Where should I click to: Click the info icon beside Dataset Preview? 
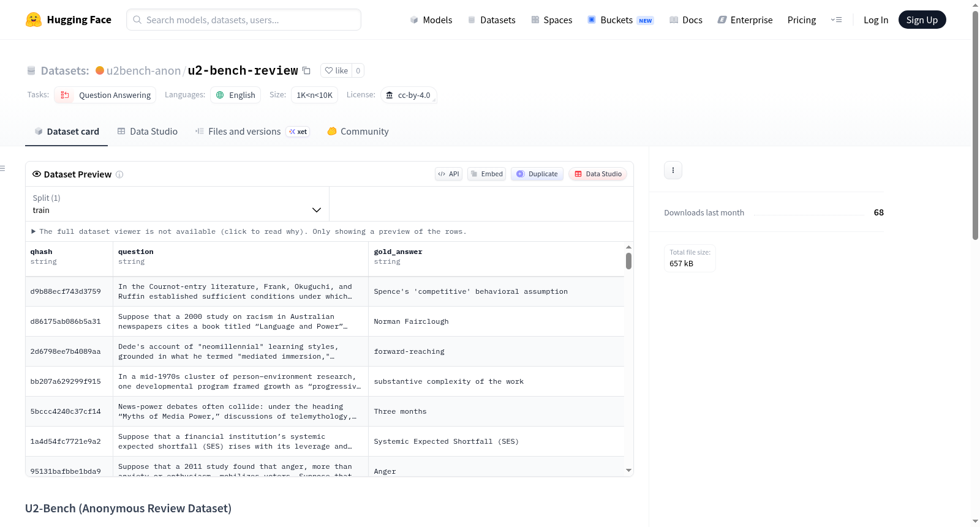click(119, 174)
